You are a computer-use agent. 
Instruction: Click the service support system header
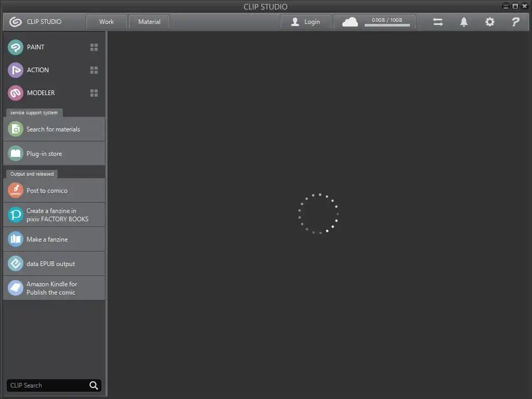[x=34, y=113]
